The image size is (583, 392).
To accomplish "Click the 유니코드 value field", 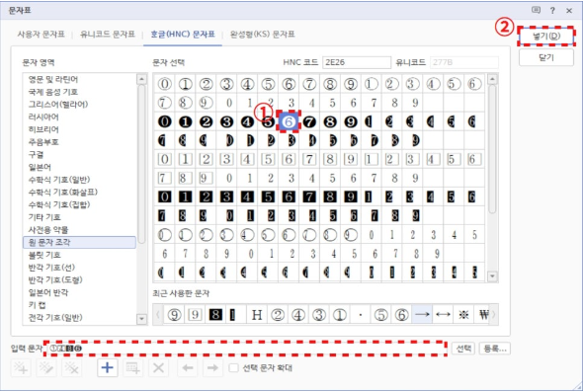I will click(464, 62).
